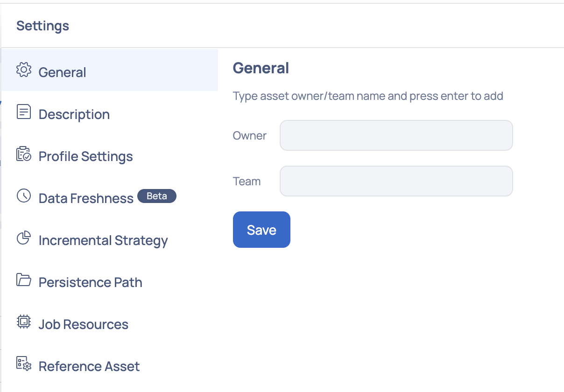Click the Data Freshness clock icon
The image size is (564, 392).
[24, 196]
